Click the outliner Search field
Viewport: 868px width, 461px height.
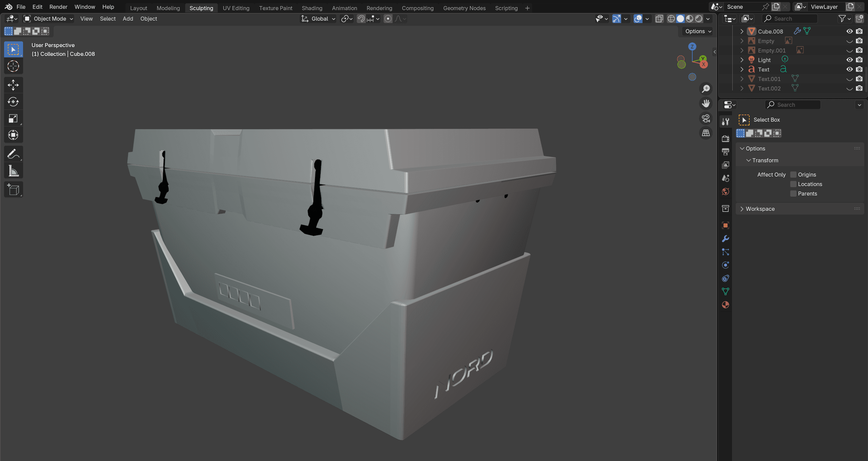(790, 19)
